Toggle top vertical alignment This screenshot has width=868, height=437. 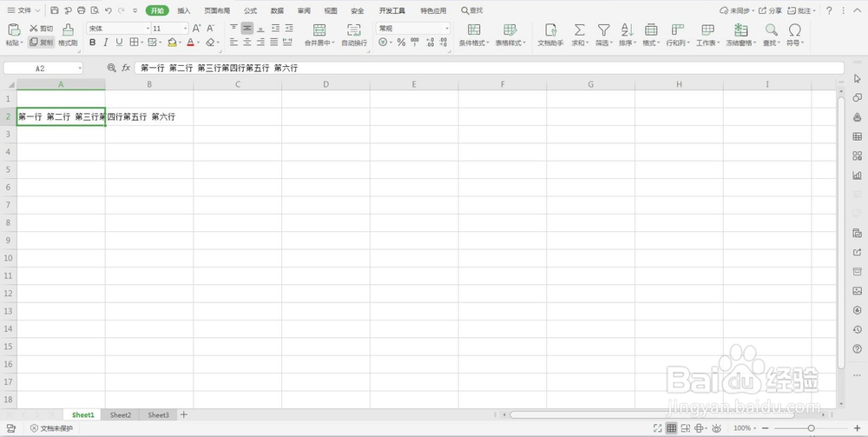click(233, 29)
